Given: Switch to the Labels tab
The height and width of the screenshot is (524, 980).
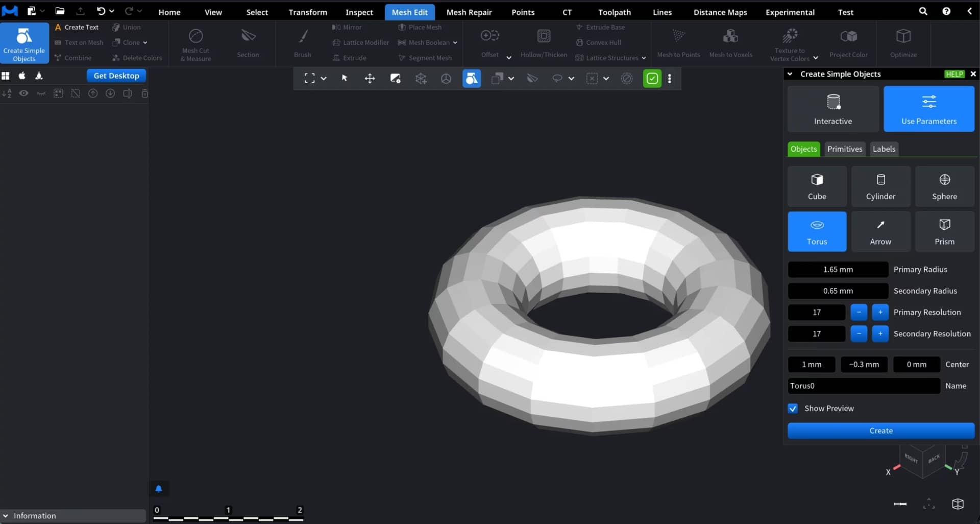Looking at the screenshot, I should click(884, 149).
